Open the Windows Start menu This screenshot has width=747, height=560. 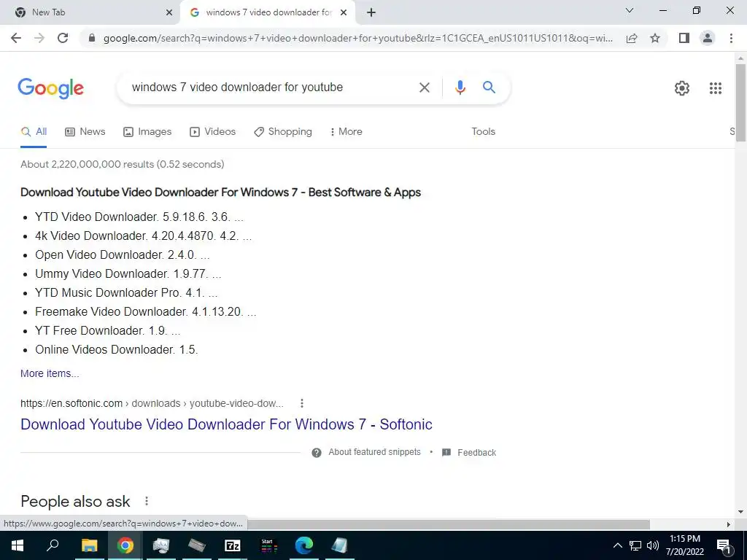18,545
